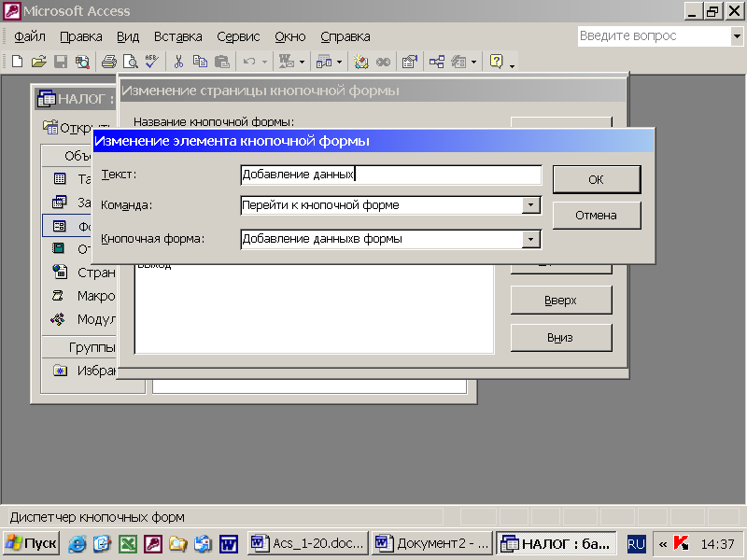Switch to НАЛОГ database taskbar button
This screenshot has width=747, height=560.
tap(557, 543)
